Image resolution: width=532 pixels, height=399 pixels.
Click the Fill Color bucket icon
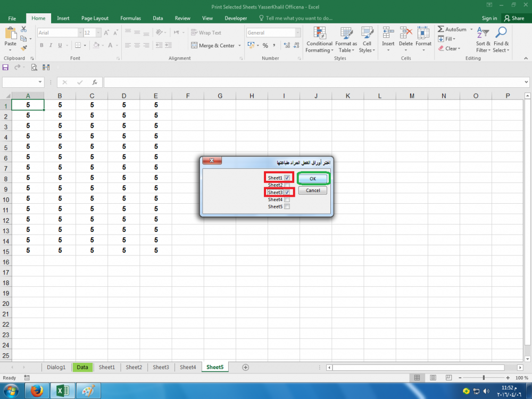[96, 45]
